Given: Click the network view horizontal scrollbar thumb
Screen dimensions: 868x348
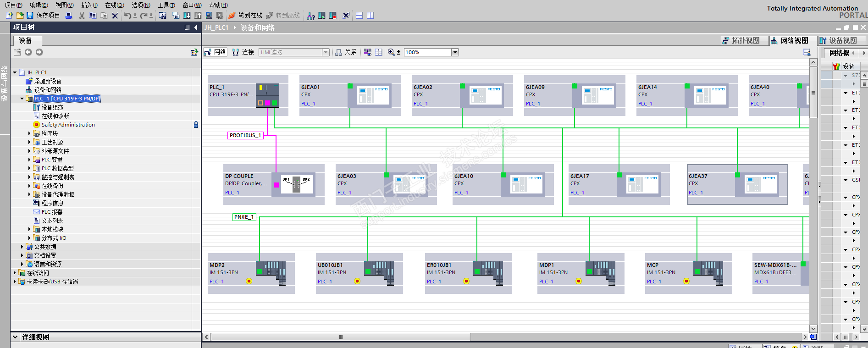Looking at the screenshot, I should click(341, 337).
